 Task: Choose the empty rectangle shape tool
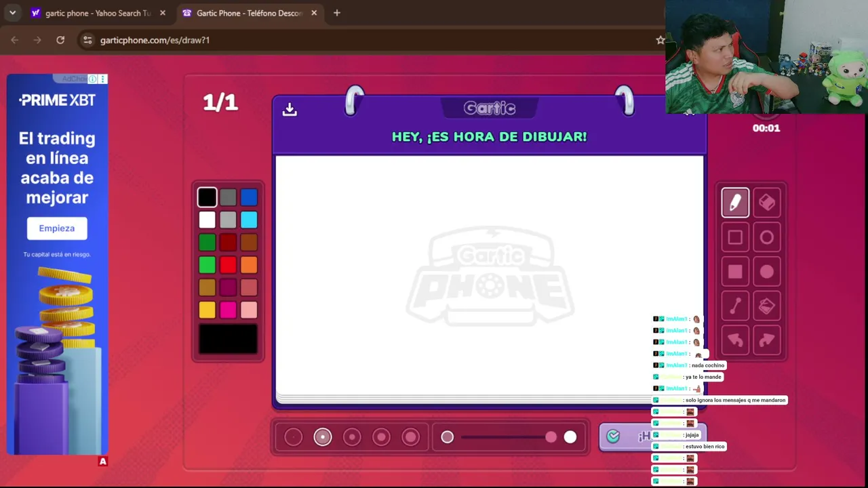pyautogui.click(x=735, y=237)
